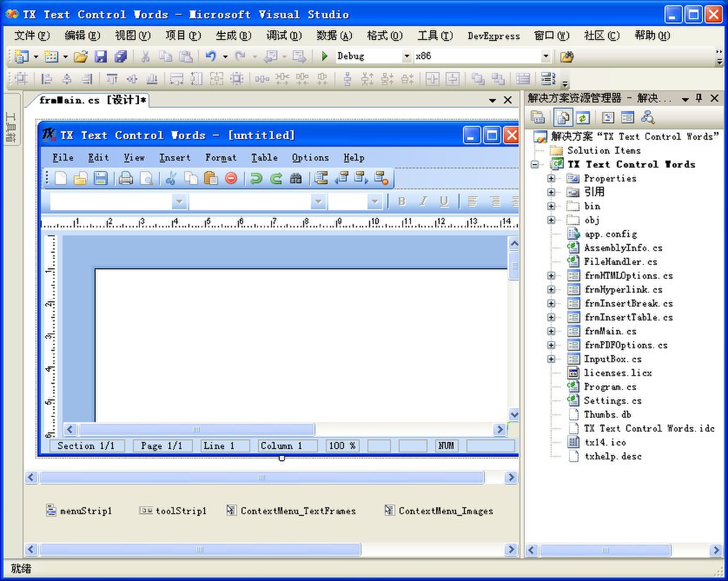Open the DevExpress menu

click(493, 36)
